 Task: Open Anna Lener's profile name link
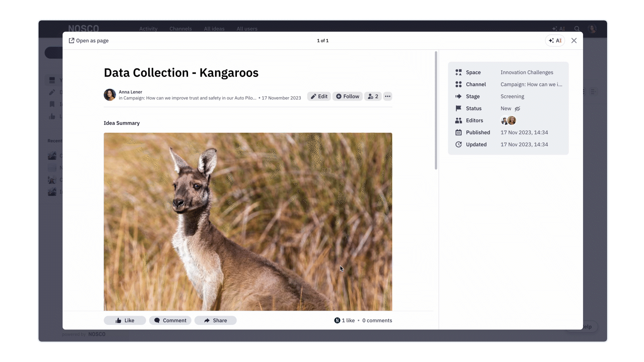pos(130,92)
